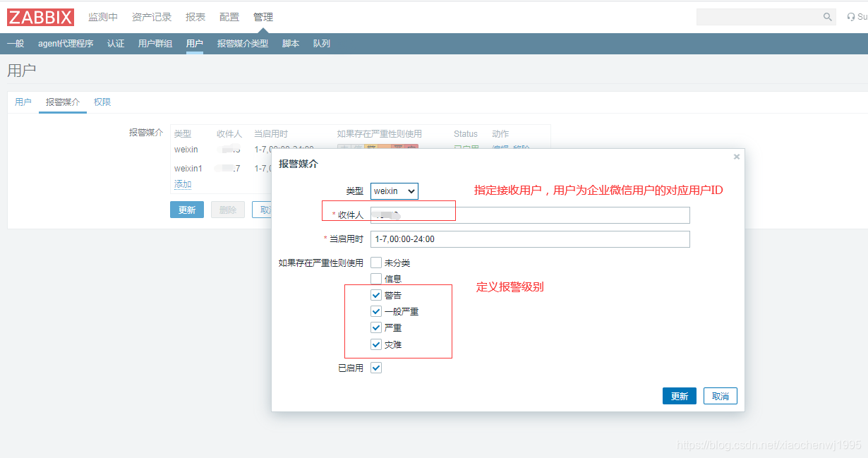The image size is (868, 458).
Task: Go to the 一般 submenu
Action: pos(16,44)
